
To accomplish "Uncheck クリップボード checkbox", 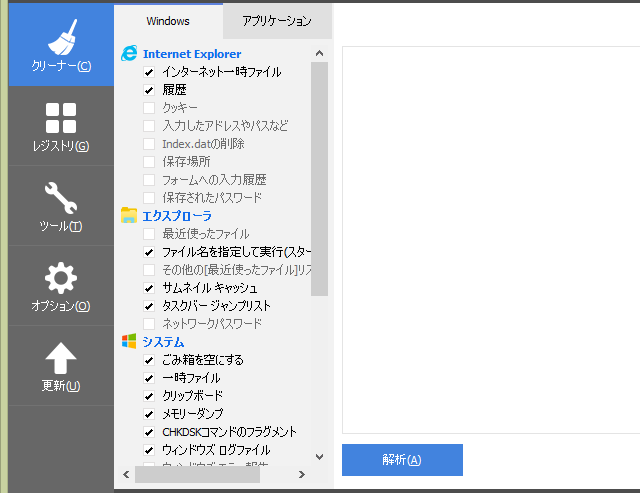I will (x=149, y=396).
